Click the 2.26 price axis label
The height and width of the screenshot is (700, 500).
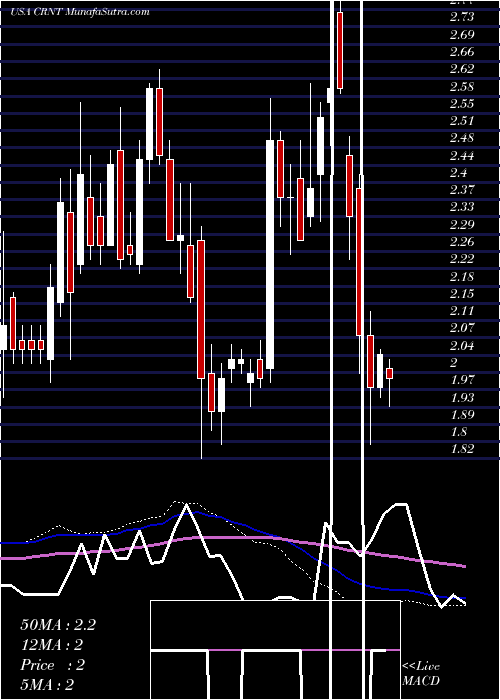coord(462,242)
